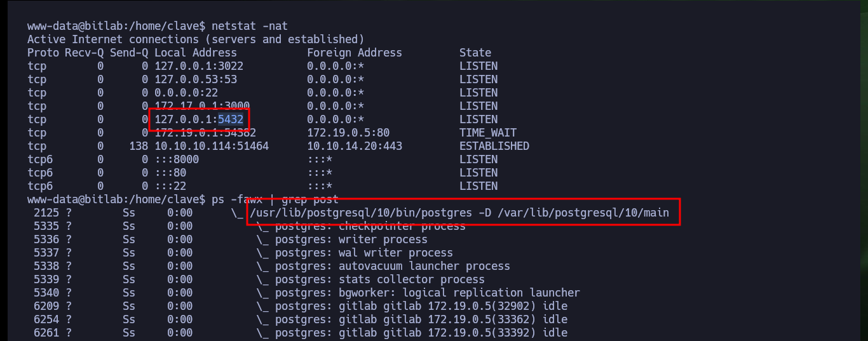The height and width of the screenshot is (341, 868).
Task: Click the 127.0.0.1:3022 local address
Action: pyautogui.click(x=199, y=66)
